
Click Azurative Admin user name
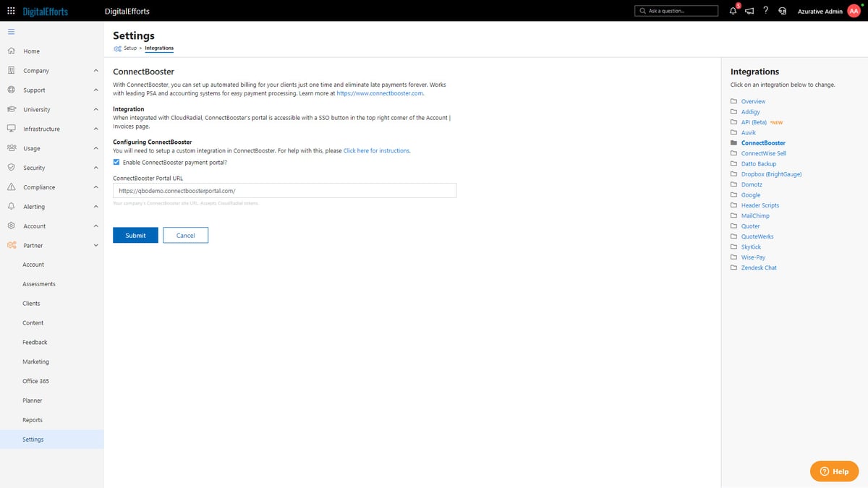coord(820,12)
